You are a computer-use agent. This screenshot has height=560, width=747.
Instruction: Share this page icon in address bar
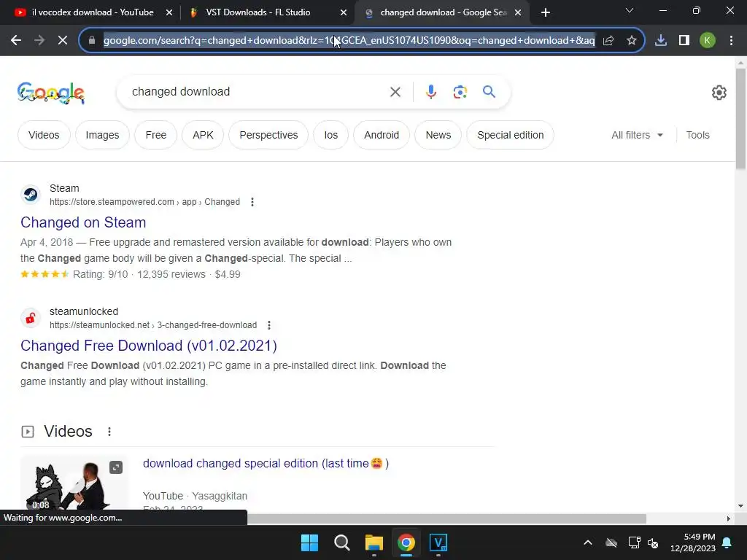pyautogui.click(x=608, y=41)
